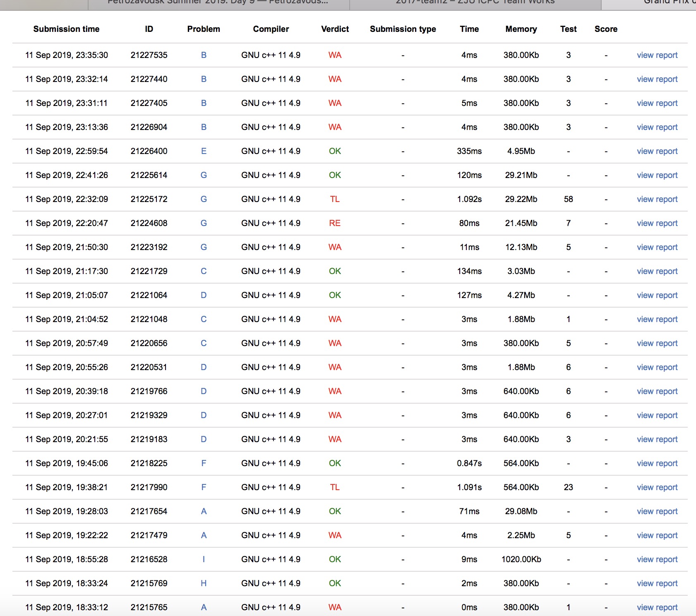
Task: Switch to the ZJU ICPC Team Works tab
Action: click(x=475, y=2)
